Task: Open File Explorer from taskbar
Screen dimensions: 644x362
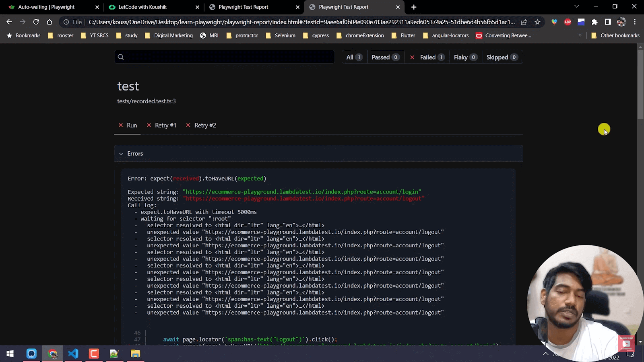Action: click(x=135, y=354)
